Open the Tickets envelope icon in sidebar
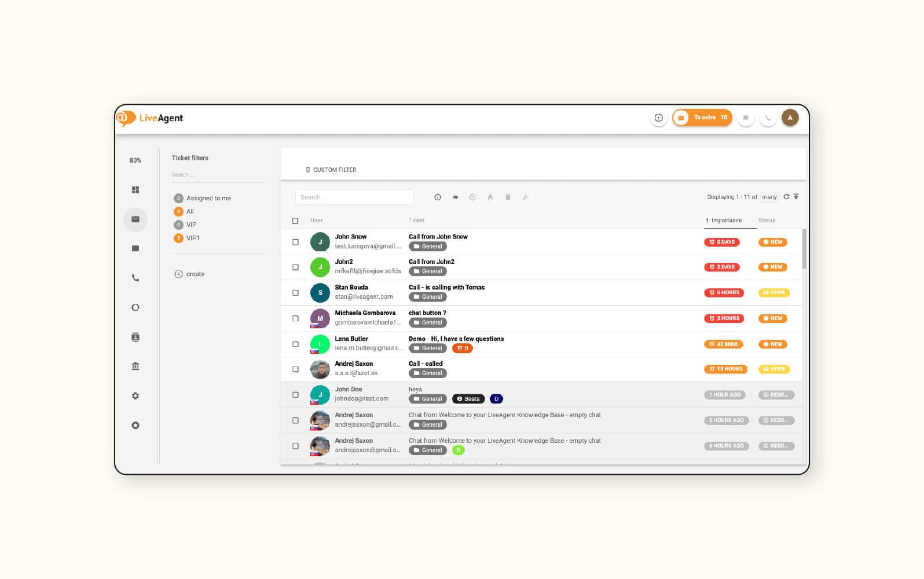This screenshot has height=579, width=924. pos(135,219)
